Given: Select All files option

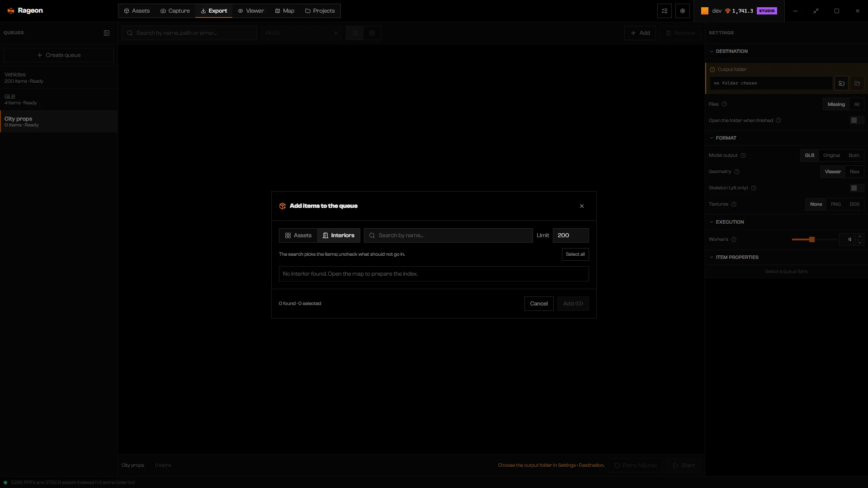Looking at the screenshot, I should coord(857,104).
